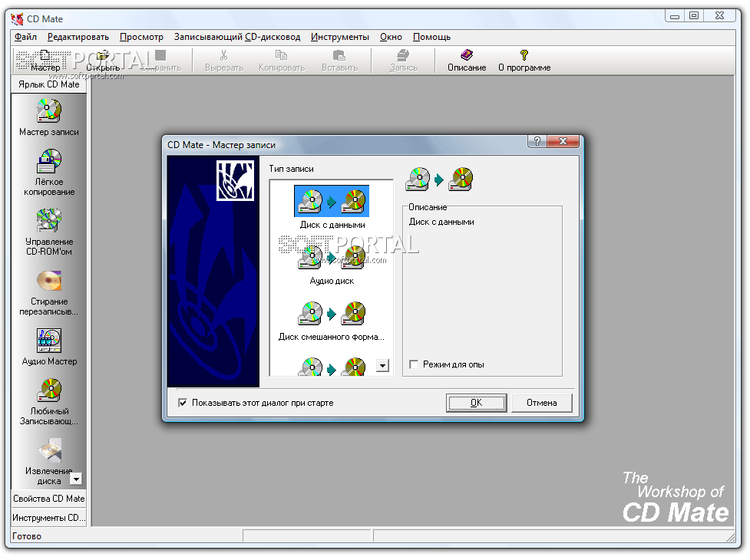Click CD Mate app icon in title bar
This screenshot has width=750, height=560.
(17, 18)
